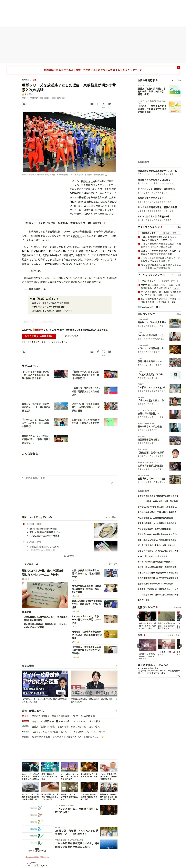
Task: Open 隈研吾氏が設計した木造クリーンルーム link
Action: (157, 171)
